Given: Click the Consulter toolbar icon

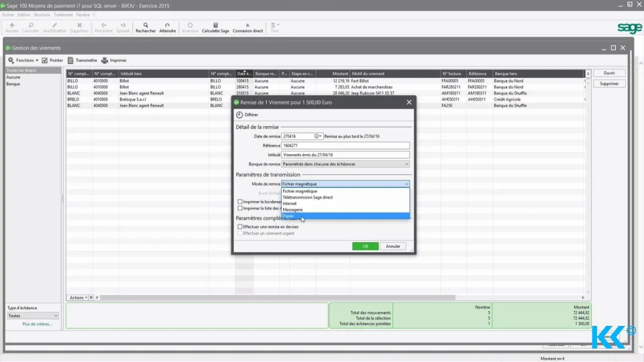Looking at the screenshot, I should click(30, 27).
